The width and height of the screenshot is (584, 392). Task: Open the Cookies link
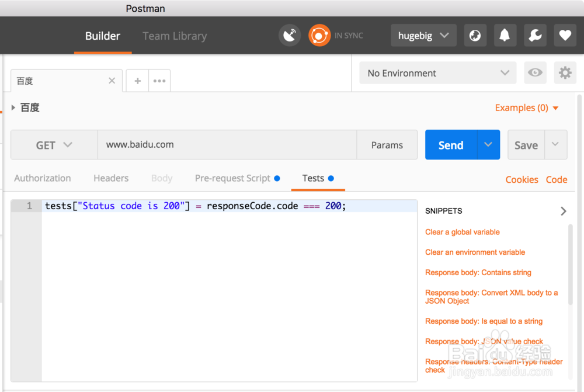(x=522, y=179)
